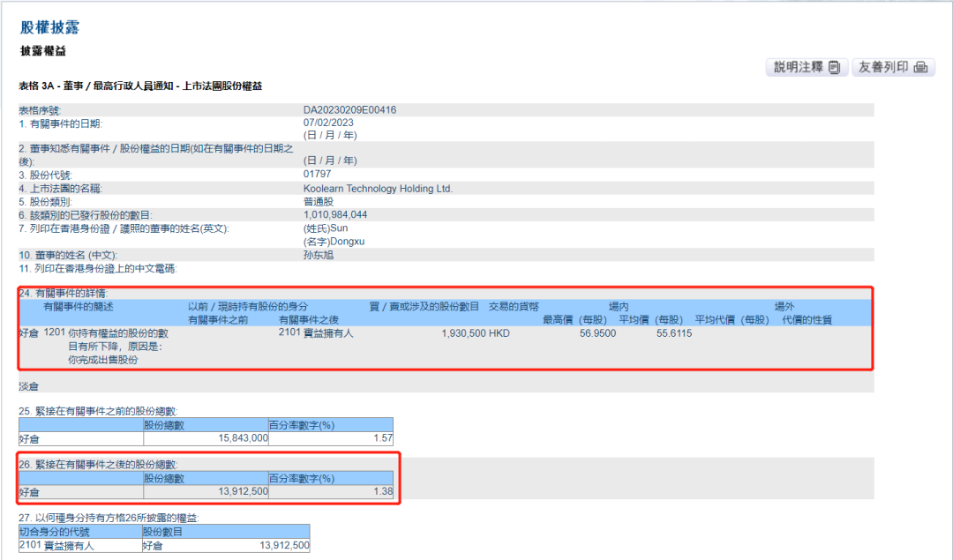Viewport: 953px width, 560px height.
Task: Select 13,912,500 in section 27 table
Action: tap(284, 545)
